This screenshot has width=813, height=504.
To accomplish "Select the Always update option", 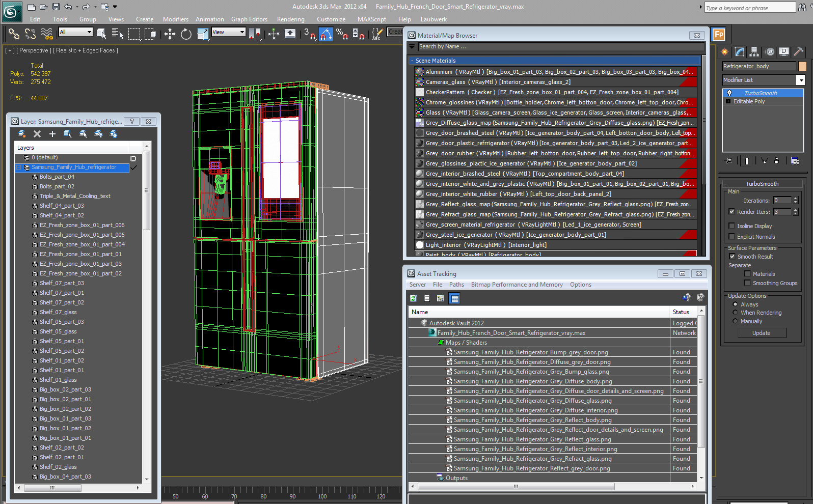I will [735, 304].
